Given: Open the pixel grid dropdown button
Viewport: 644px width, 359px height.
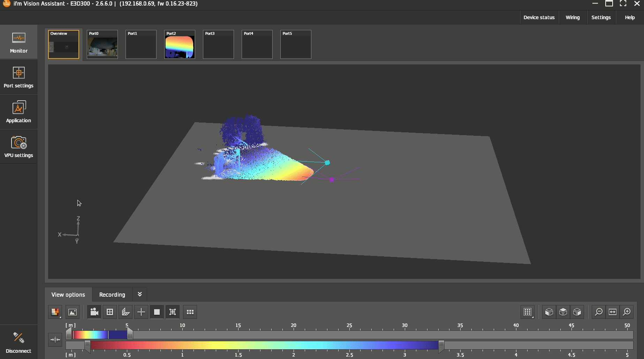Looking at the screenshot, I should (x=528, y=312).
